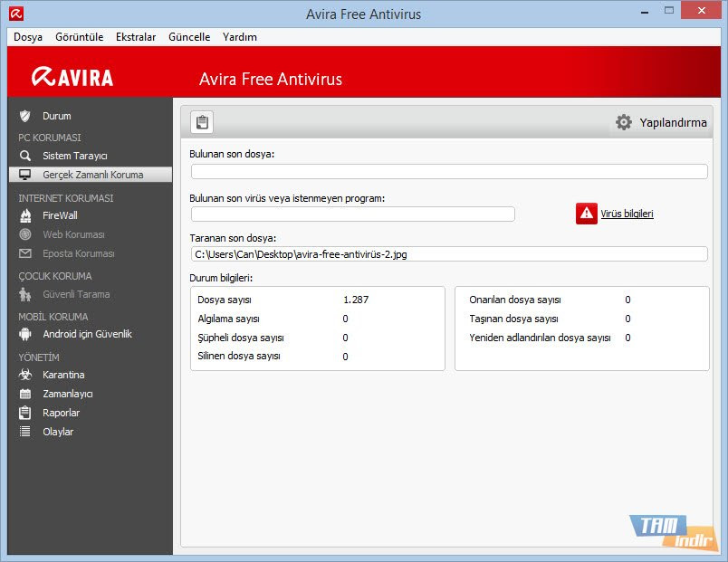
Task: Close the Avira Free Antivirus window
Action: (701, 10)
